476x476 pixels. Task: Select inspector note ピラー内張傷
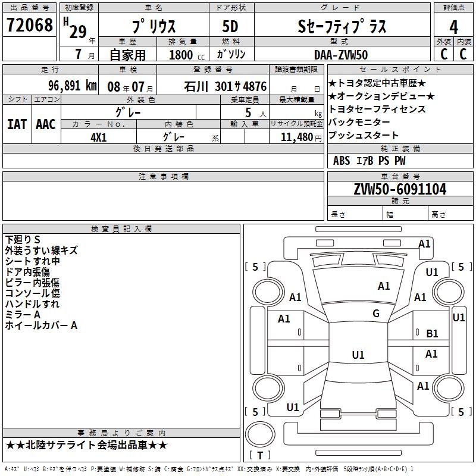(32, 283)
